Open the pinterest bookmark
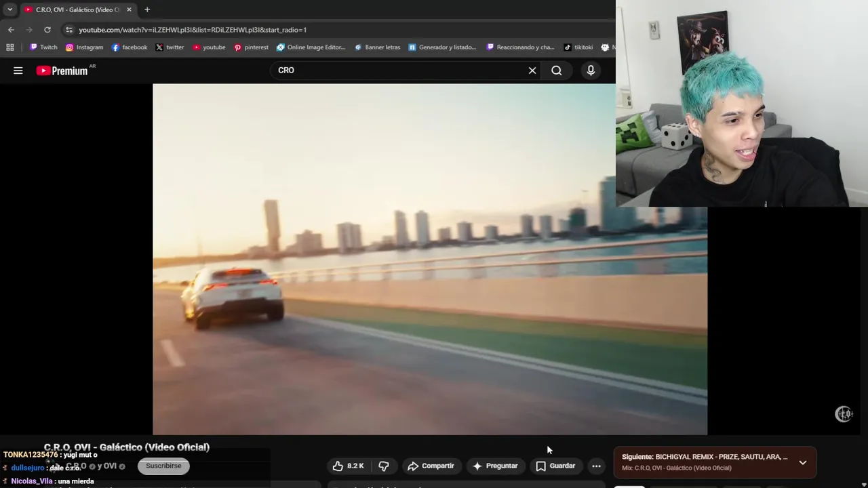Image resolution: width=868 pixels, height=488 pixels. pyautogui.click(x=251, y=47)
